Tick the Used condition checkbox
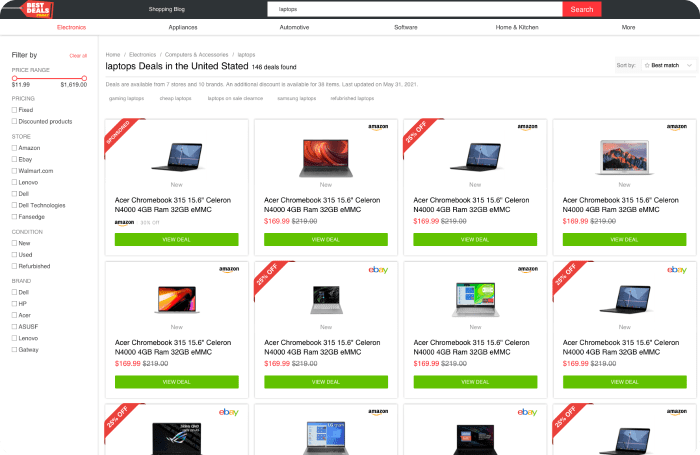The image size is (700, 455). coord(14,255)
